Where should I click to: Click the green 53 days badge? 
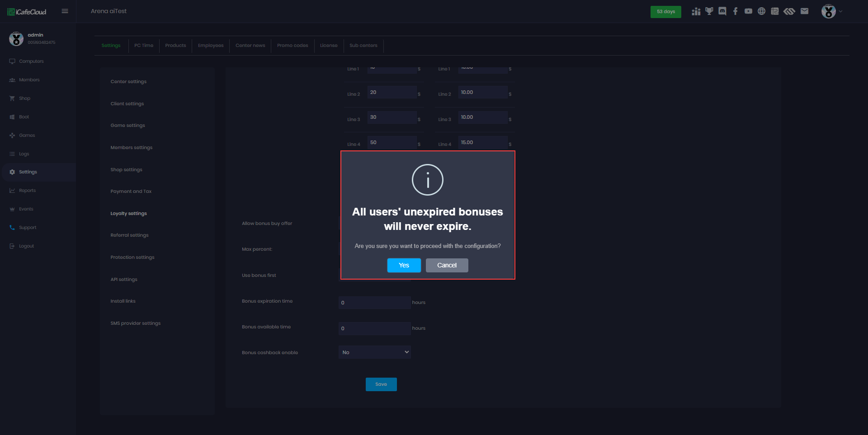tap(666, 12)
